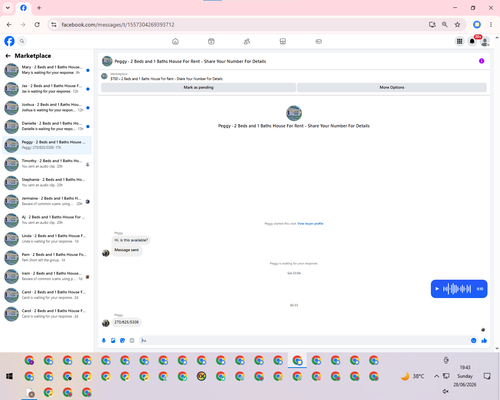Screen dimensions: 500x400
Task: Open More Options for the listing
Action: coord(392,87)
